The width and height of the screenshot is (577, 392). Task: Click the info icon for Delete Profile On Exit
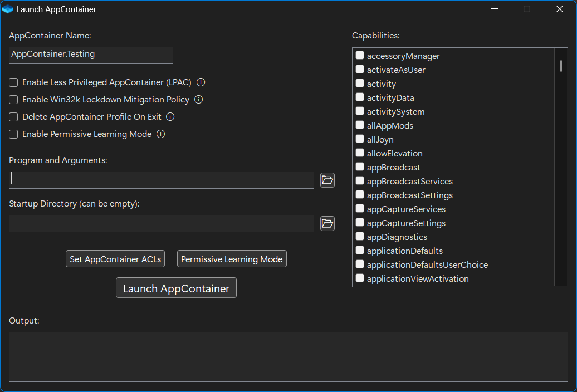(x=170, y=117)
